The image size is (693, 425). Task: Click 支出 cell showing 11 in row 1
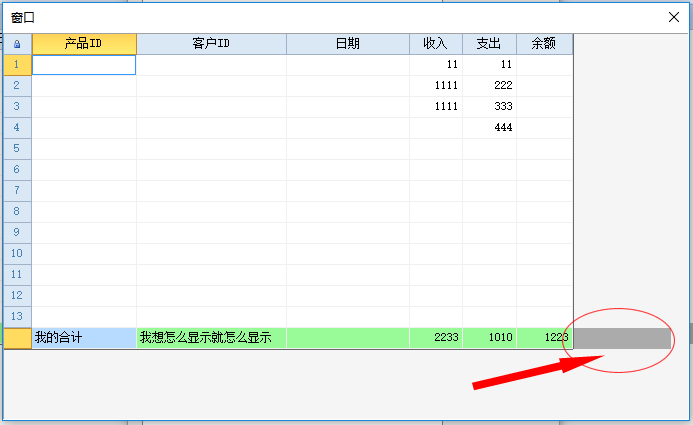pyautogui.click(x=490, y=65)
